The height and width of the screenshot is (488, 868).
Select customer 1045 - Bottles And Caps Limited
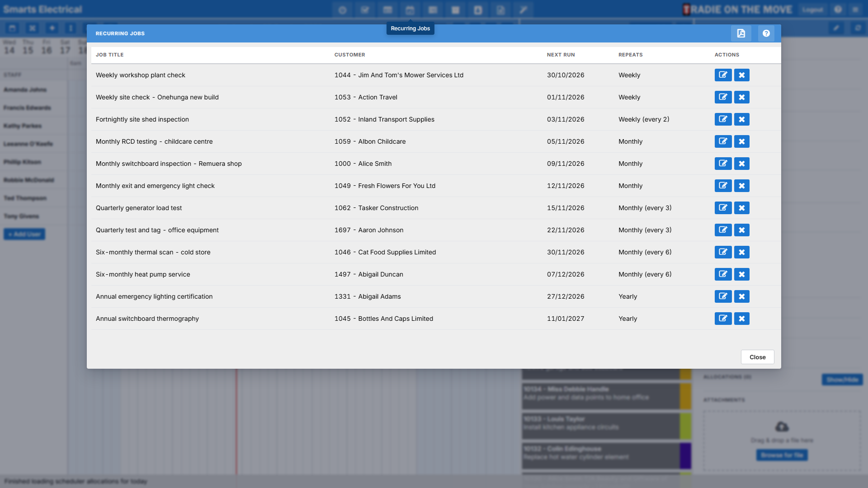(x=384, y=319)
